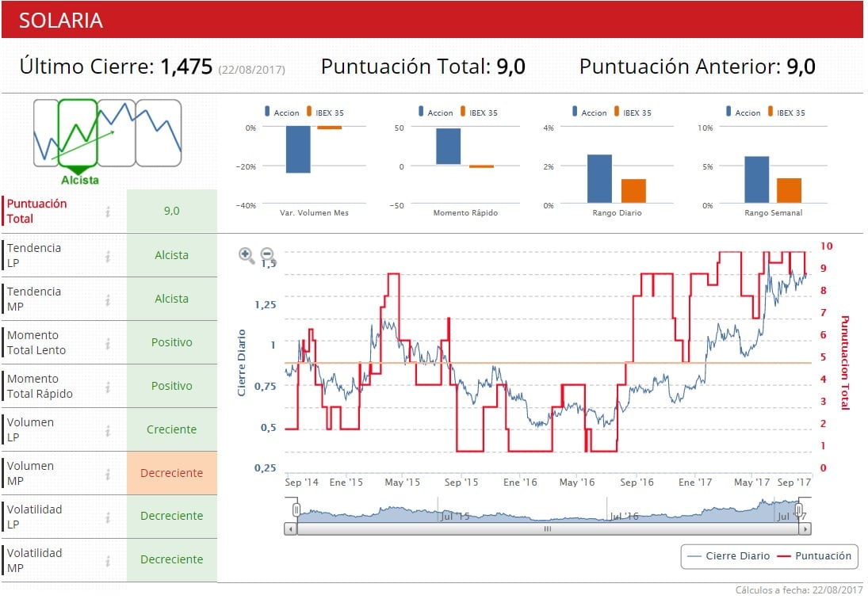This screenshot has height=599, width=868.
Task: Click the Volatilidad LP value 'Decreciente'
Action: pyautogui.click(x=171, y=516)
